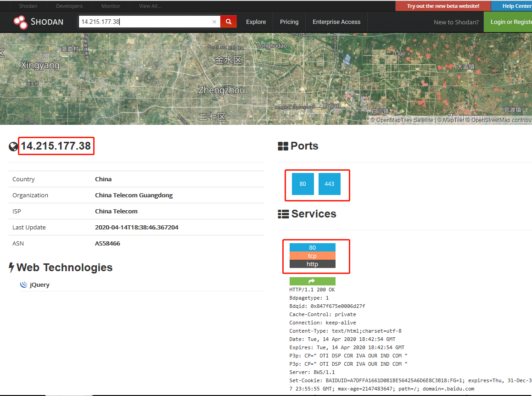Click the ISP value China Telecom

click(x=116, y=212)
